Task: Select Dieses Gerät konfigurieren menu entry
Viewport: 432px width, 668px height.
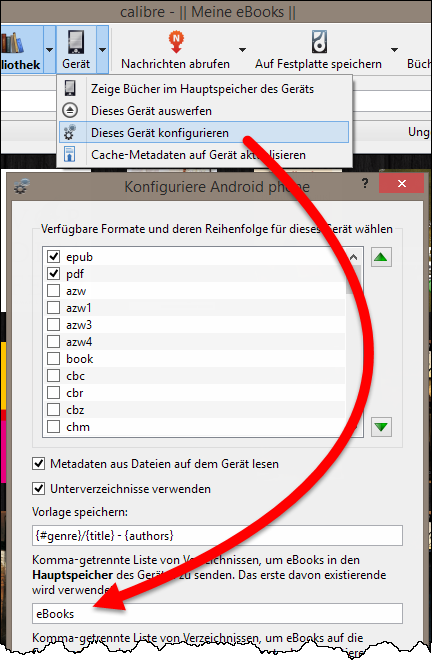Action: (x=204, y=132)
